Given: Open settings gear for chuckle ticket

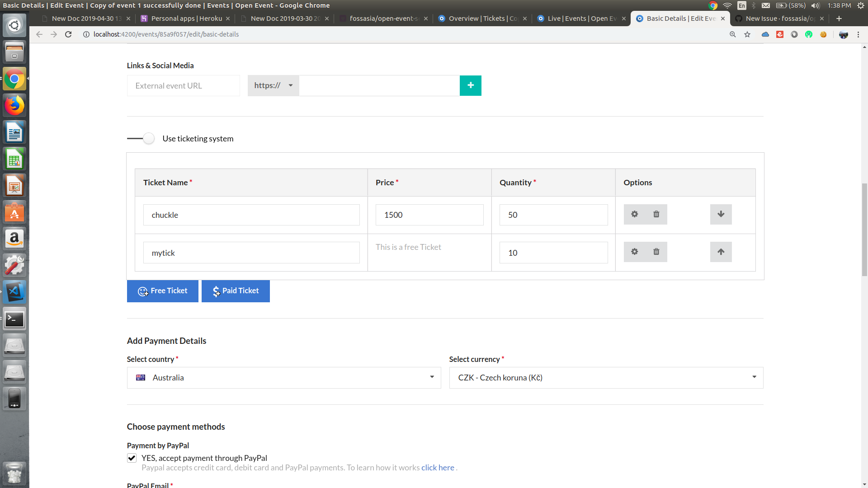Looking at the screenshot, I should click(x=634, y=214).
